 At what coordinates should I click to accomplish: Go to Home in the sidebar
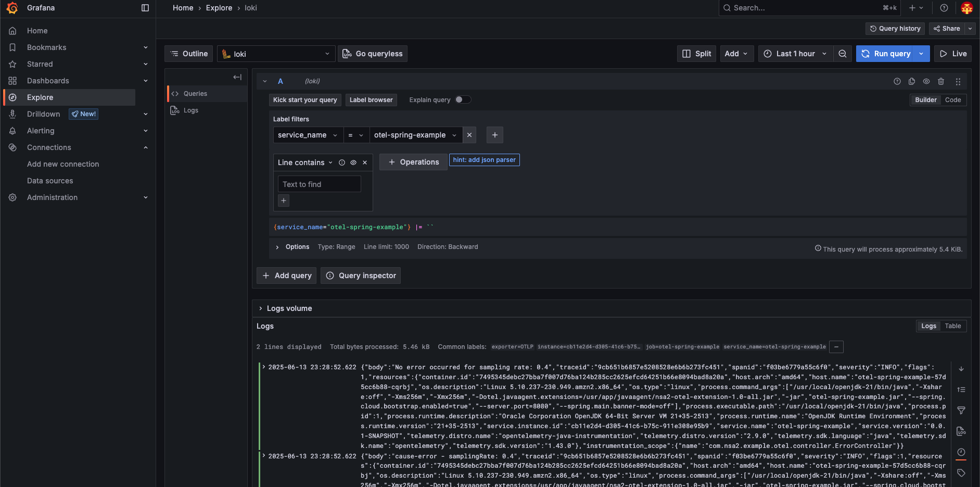coord(37,31)
